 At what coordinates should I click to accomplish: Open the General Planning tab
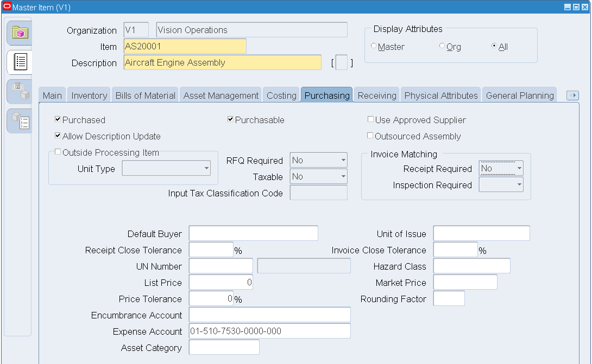coord(520,95)
